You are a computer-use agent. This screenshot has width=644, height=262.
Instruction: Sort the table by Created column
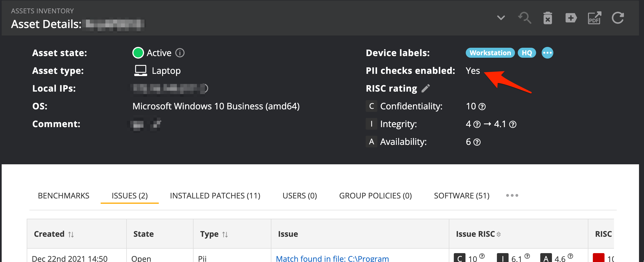[x=71, y=235]
